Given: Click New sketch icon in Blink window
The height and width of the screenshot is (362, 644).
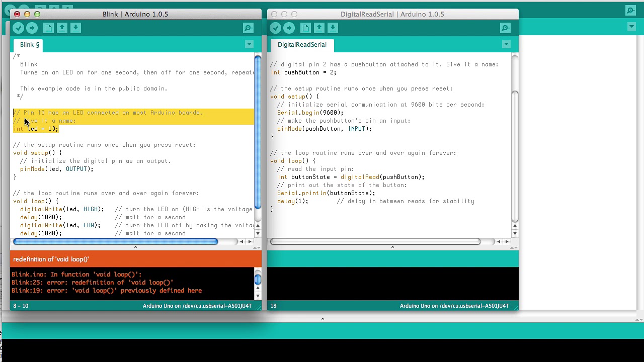Looking at the screenshot, I should [48, 28].
